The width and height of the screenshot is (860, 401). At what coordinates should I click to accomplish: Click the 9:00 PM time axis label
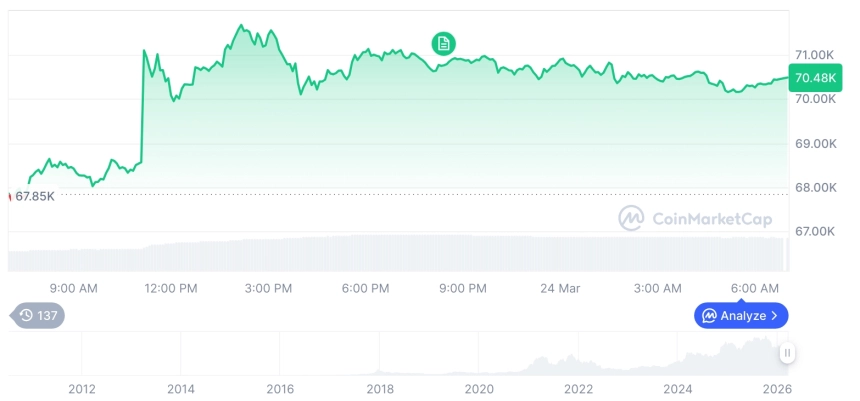click(x=463, y=288)
